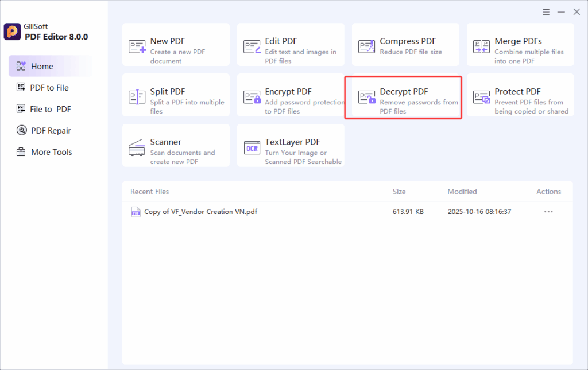Open the Protect PDF icon
Screen dimensions: 588x370
point(482,97)
